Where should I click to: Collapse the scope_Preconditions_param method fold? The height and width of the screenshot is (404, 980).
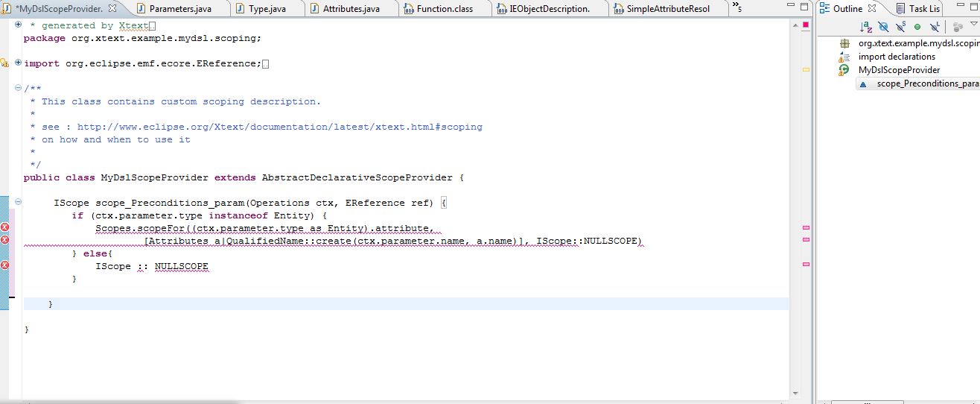point(18,203)
